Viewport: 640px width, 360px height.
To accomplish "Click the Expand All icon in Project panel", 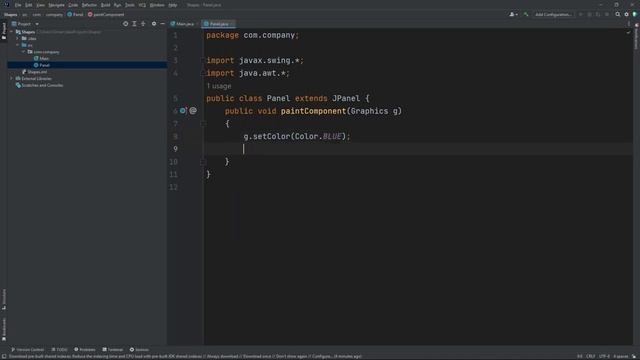I will click(134, 24).
